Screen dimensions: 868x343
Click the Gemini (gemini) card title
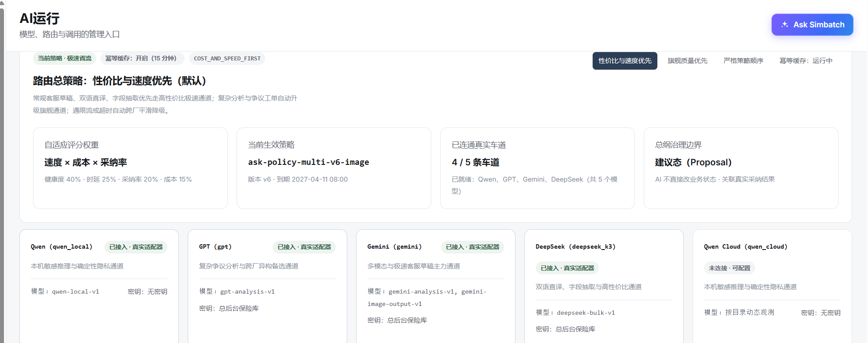tap(394, 247)
